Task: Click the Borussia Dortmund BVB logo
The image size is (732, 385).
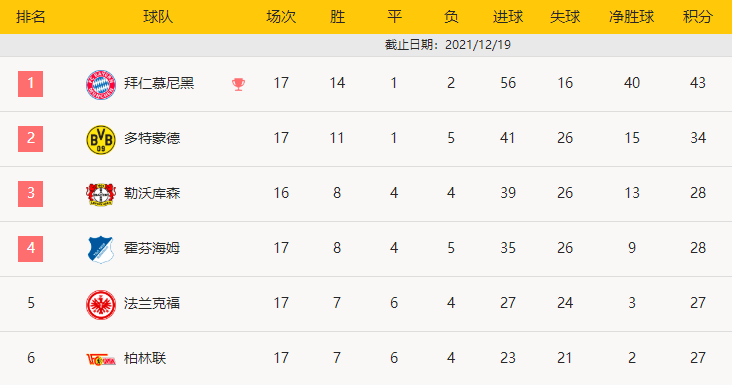Action: click(x=101, y=139)
